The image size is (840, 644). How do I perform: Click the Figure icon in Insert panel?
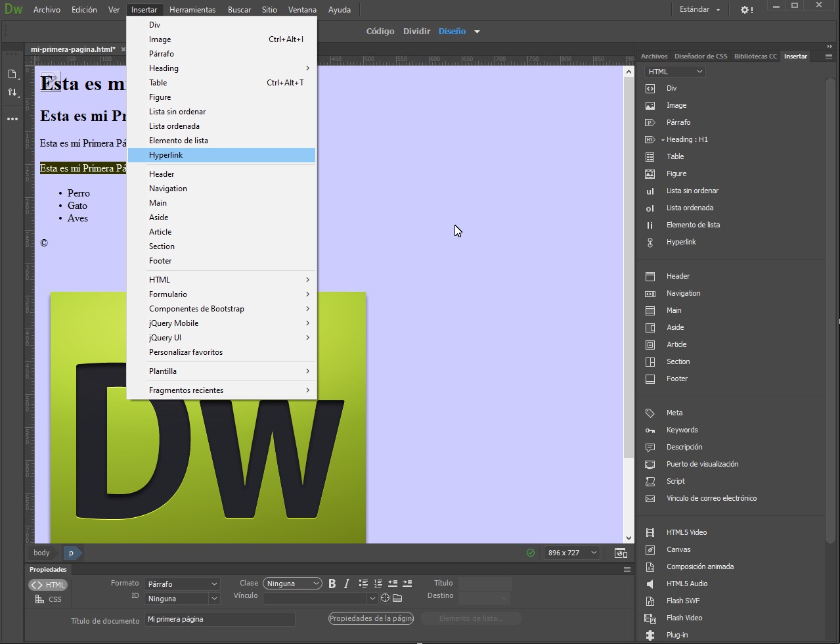click(650, 173)
